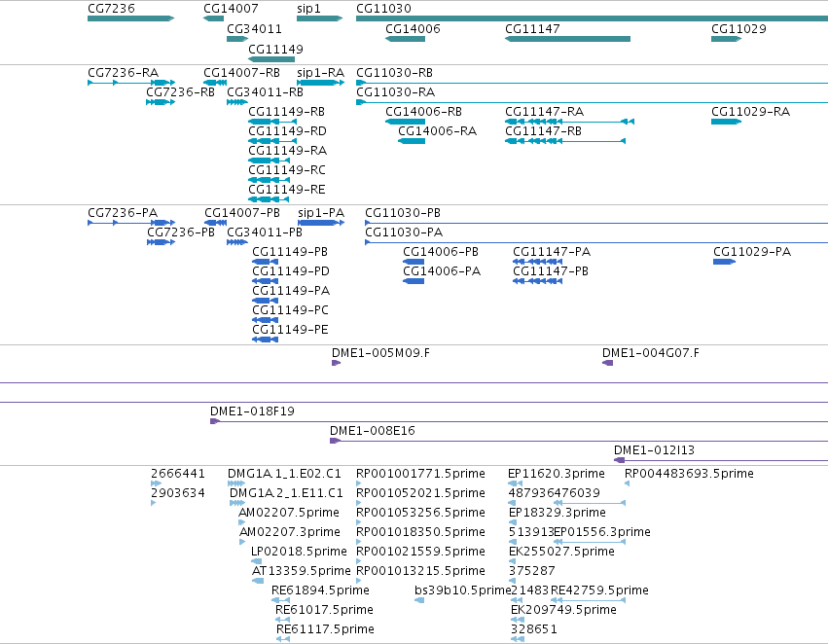The width and height of the screenshot is (828, 644).
Task: Select the DME1-004G07.F clone end label
Action: (651, 353)
